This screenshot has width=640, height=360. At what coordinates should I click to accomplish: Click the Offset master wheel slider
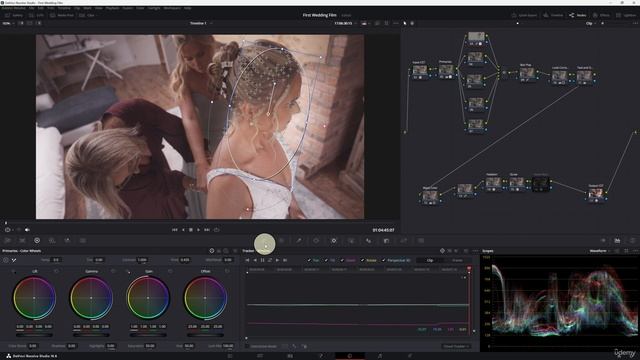pyautogui.click(x=205, y=335)
